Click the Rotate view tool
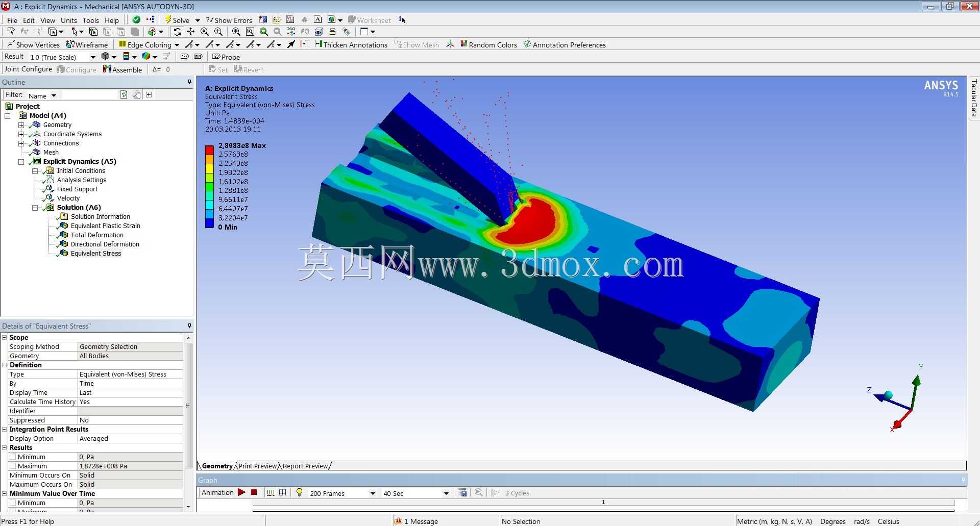Viewport: 980px width, 526px height. click(177, 32)
